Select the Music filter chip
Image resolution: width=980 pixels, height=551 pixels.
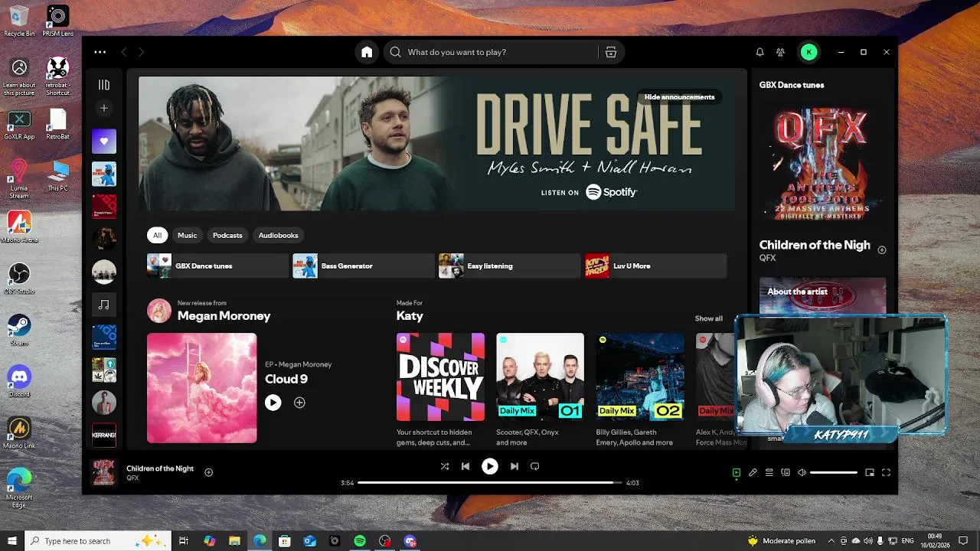pyautogui.click(x=188, y=235)
